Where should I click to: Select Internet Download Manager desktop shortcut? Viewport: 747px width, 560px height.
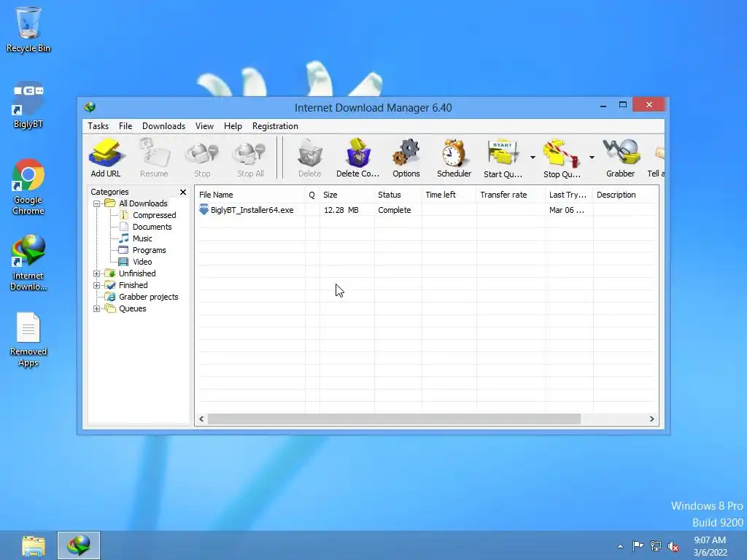(x=28, y=262)
